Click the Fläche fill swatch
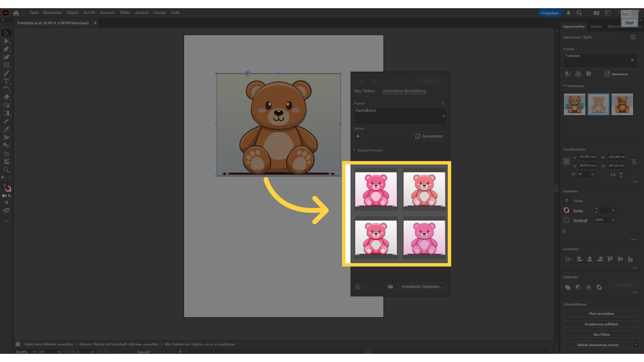 tap(567, 201)
